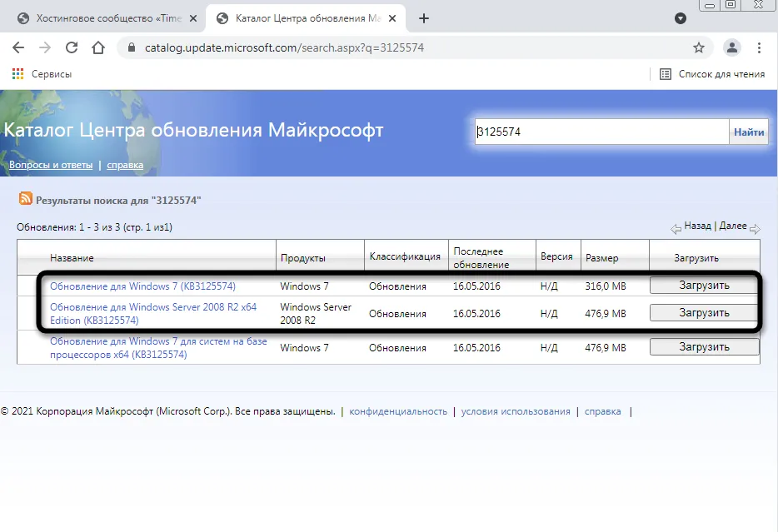
Task: Open the условия использования footer link
Action: click(x=516, y=411)
